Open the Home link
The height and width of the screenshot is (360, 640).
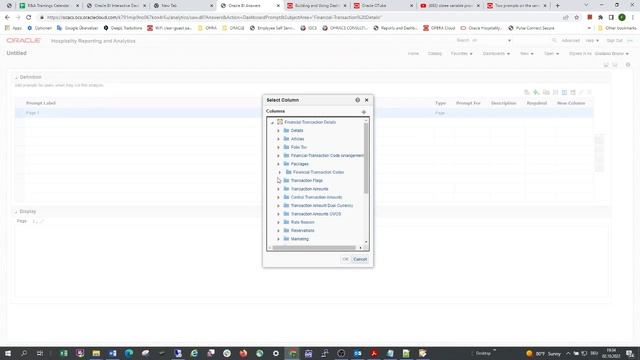413,53
